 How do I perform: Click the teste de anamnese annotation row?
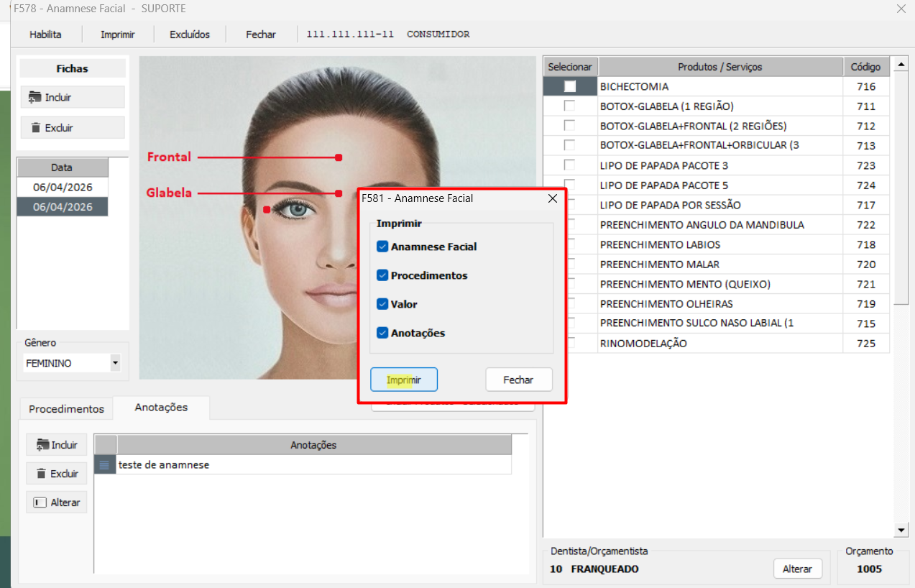pos(313,465)
